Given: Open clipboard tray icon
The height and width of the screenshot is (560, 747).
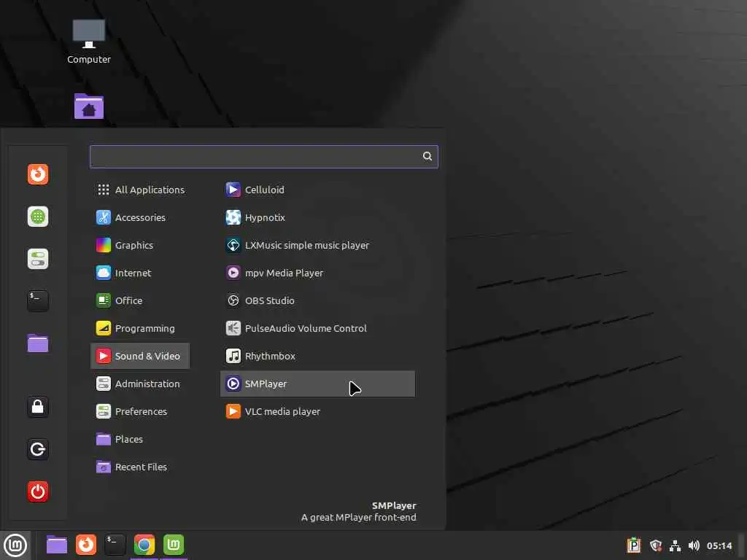Looking at the screenshot, I should point(634,545).
